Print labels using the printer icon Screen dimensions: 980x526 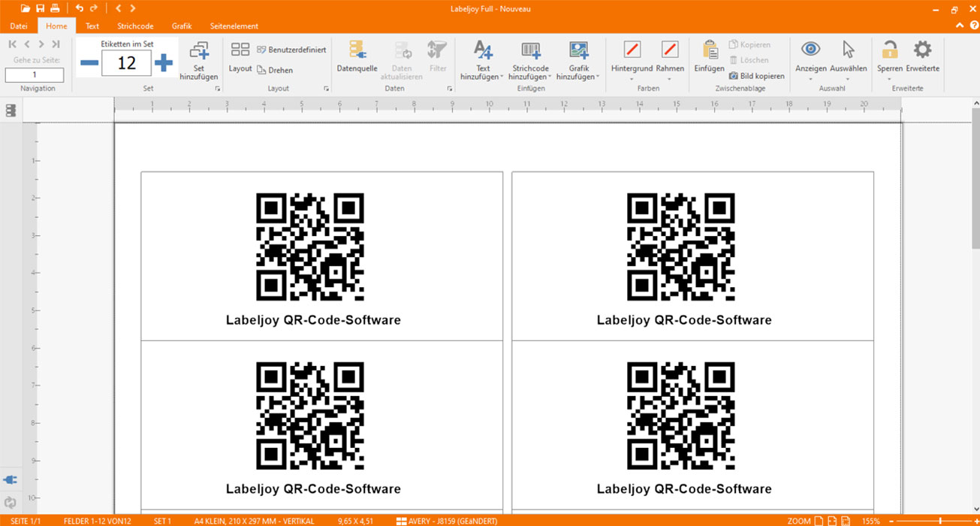point(55,8)
